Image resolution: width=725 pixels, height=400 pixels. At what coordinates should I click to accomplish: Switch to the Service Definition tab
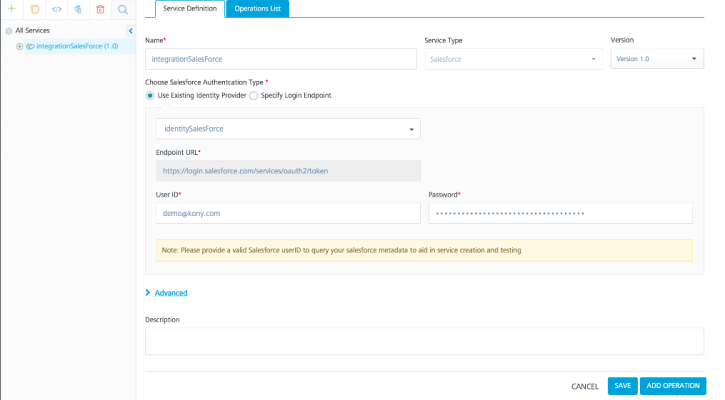coord(190,9)
